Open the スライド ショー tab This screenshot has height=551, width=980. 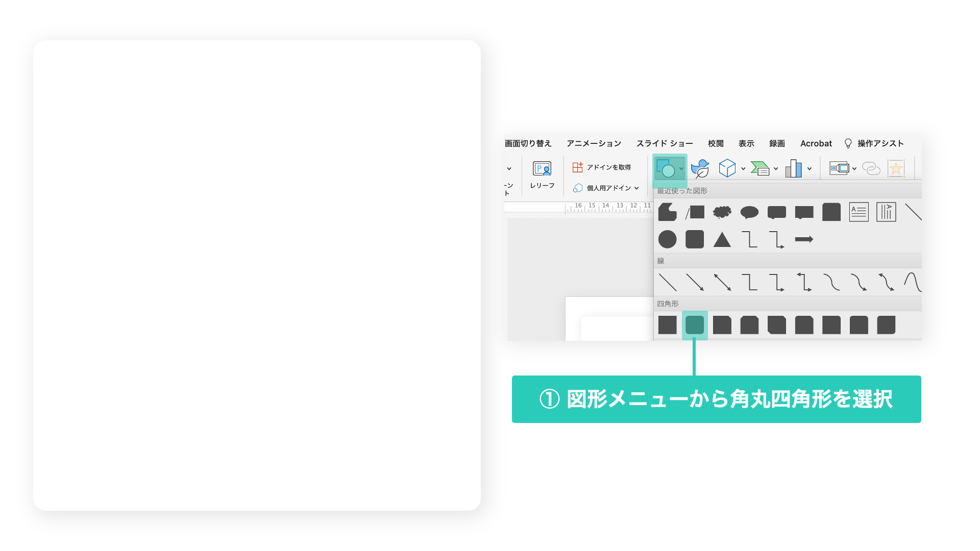click(x=665, y=143)
